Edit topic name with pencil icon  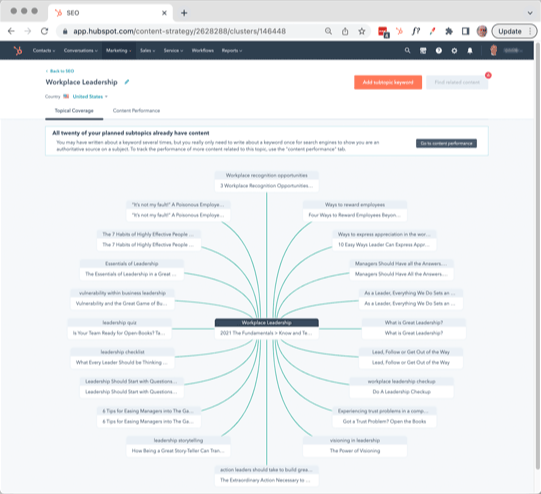[x=127, y=82]
